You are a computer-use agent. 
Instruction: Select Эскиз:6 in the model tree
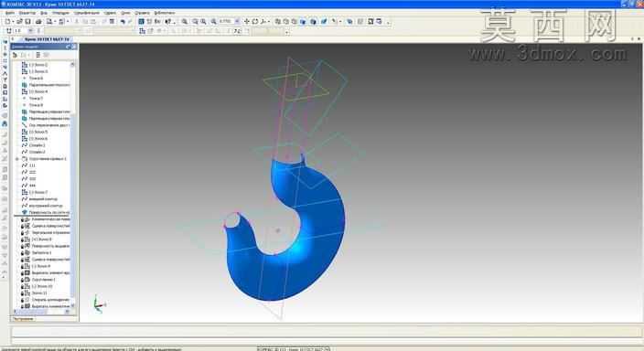pos(38,139)
